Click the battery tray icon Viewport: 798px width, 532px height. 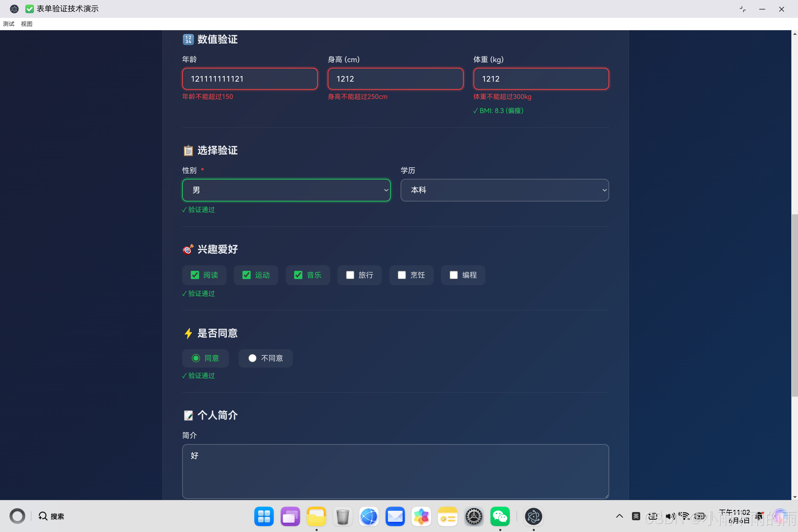700,516
